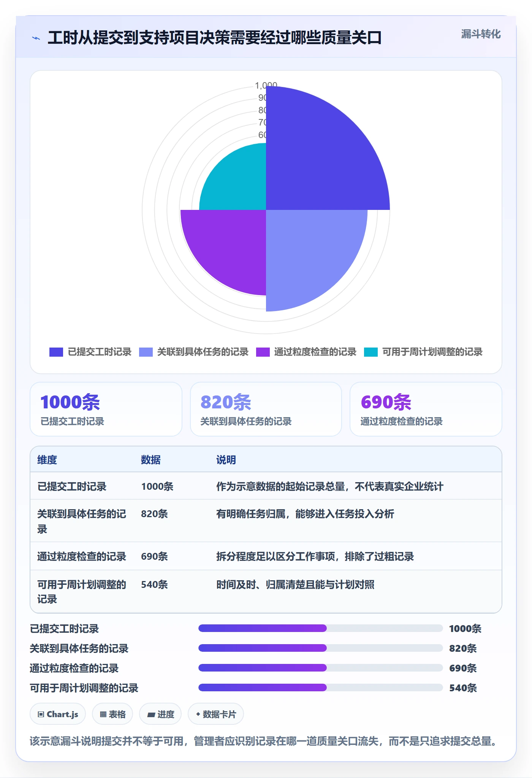This screenshot has width=532, height=778.
Task: Click the description 有明确任务归属，能够进入任务投入分析
Action: [x=305, y=514]
